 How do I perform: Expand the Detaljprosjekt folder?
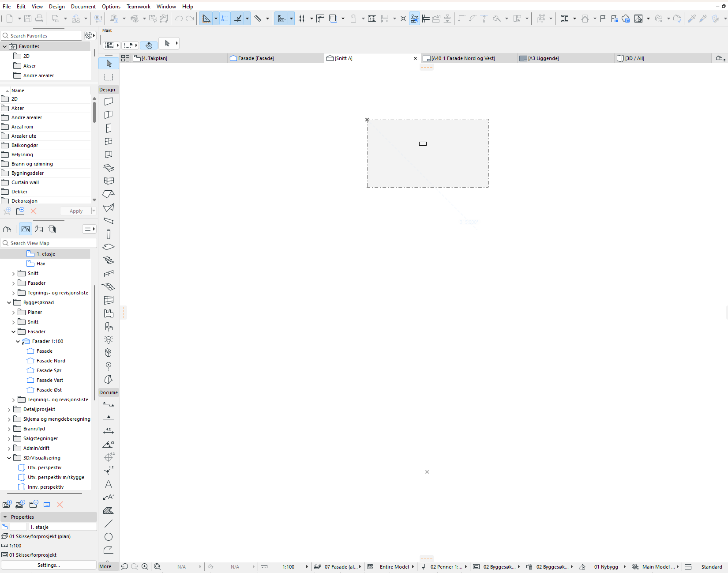[x=9, y=410]
